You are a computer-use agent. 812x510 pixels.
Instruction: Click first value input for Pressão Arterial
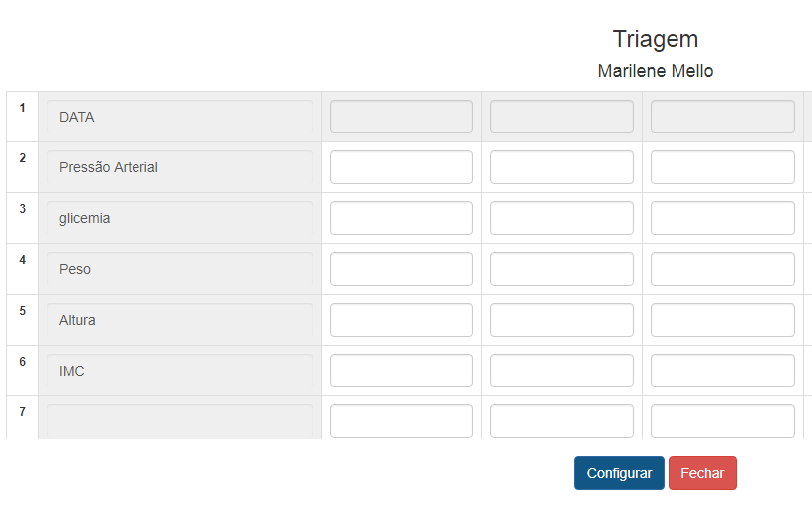pyautogui.click(x=402, y=167)
